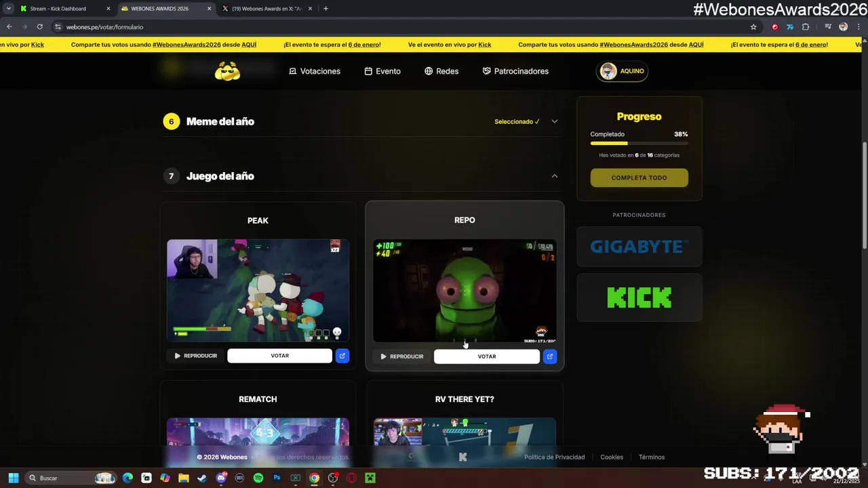868x488 pixels.
Task: Open a new browser tab with plus
Action: [x=325, y=9]
